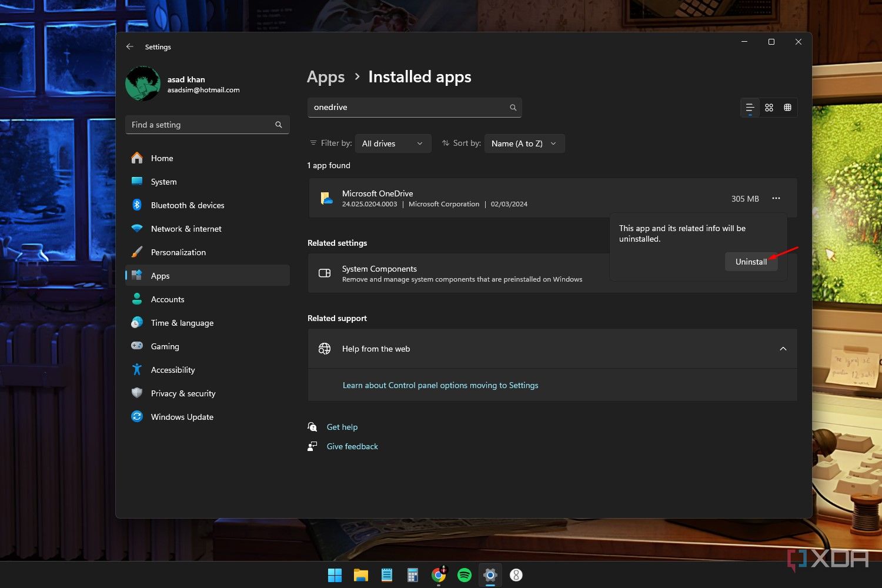Click the asadsim@hotmail.com email text
Screen dimensions: 882x588
(203, 90)
